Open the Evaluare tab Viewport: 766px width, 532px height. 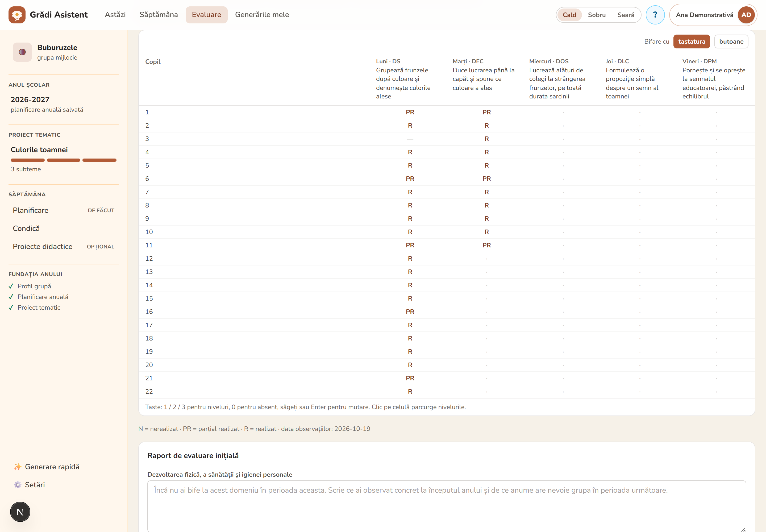(x=206, y=15)
